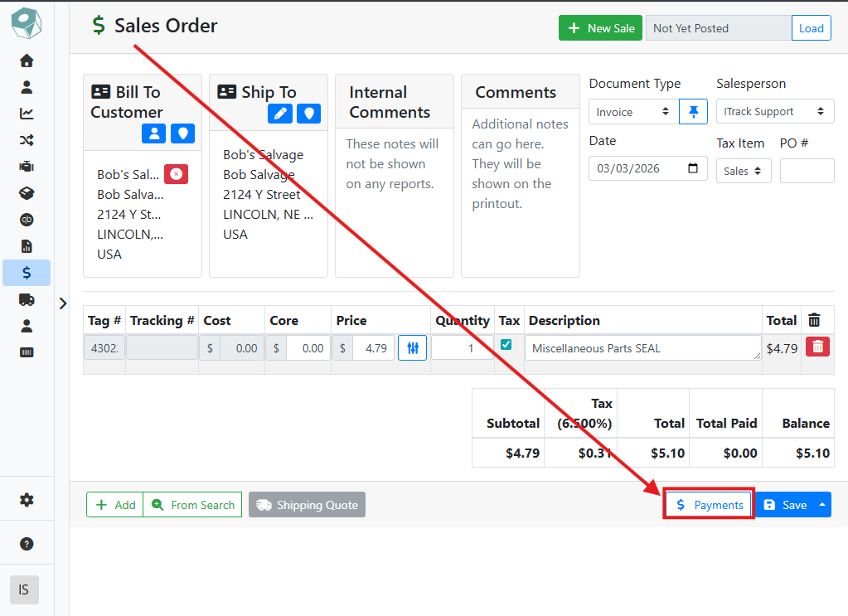Remove Bob's Salvage with red X button

(176, 174)
